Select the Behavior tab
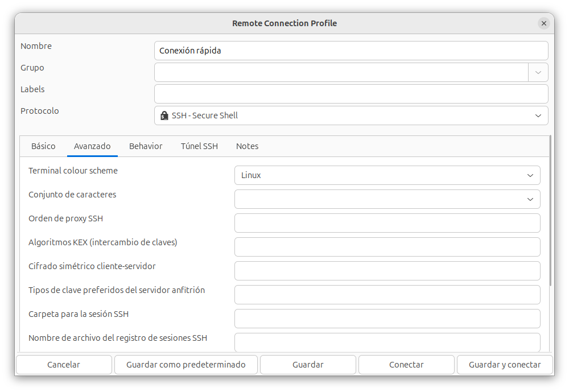The width and height of the screenshot is (569, 392). [146, 146]
